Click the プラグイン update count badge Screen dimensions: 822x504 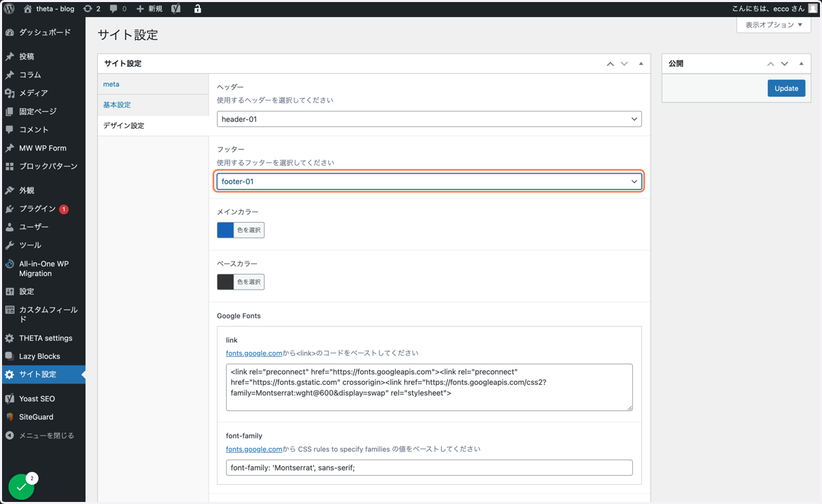tap(64, 210)
